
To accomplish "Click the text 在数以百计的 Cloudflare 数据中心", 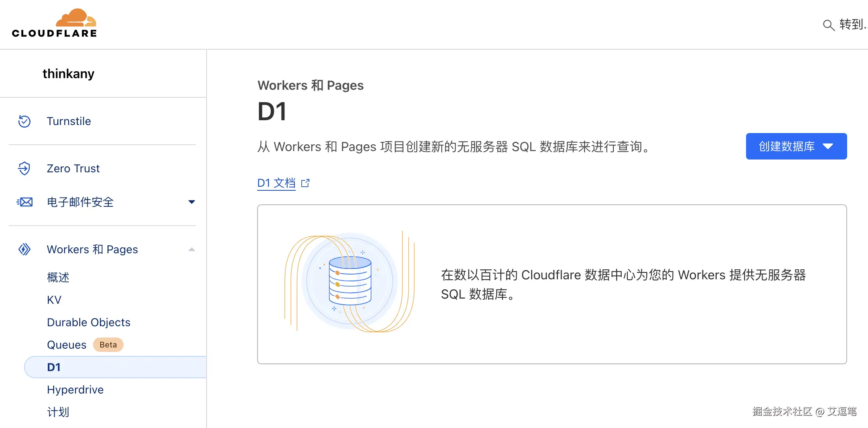I will (x=623, y=285).
